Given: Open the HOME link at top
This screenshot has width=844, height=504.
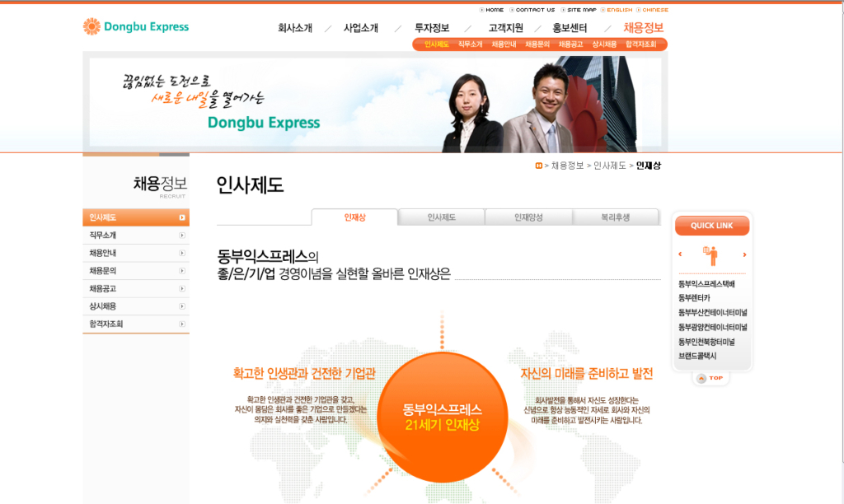Looking at the screenshot, I should tap(492, 10).
